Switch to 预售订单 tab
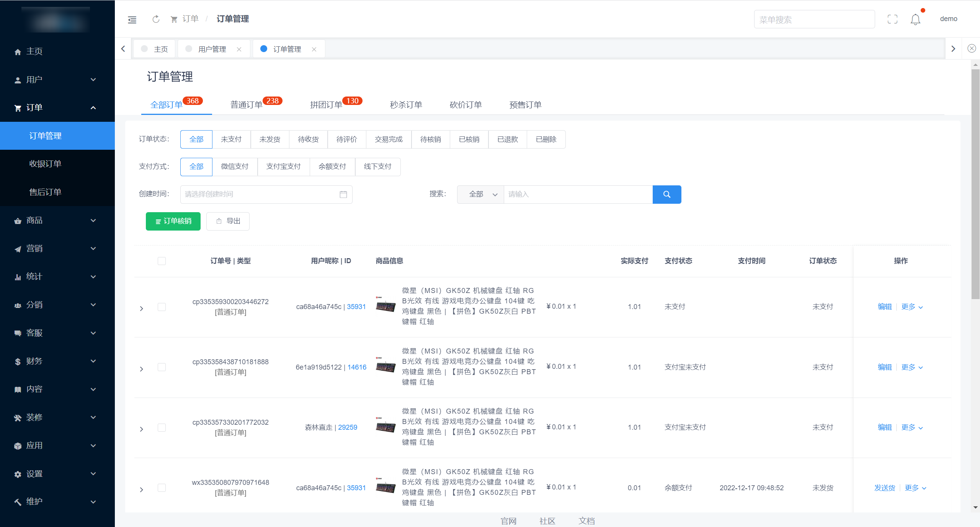The width and height of the screenshot is (980, 527). click(525, 105)
